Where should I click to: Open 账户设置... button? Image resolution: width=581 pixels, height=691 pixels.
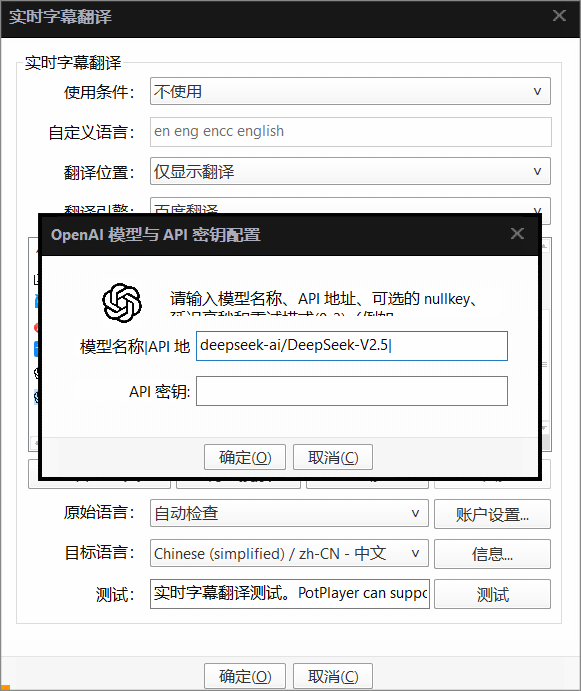click(x=492, y=514)
